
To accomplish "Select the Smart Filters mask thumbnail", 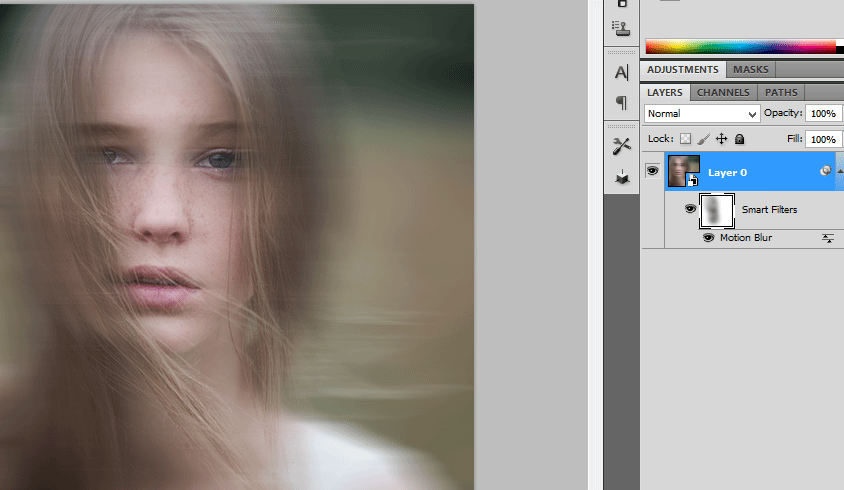I will coord(716,211).
